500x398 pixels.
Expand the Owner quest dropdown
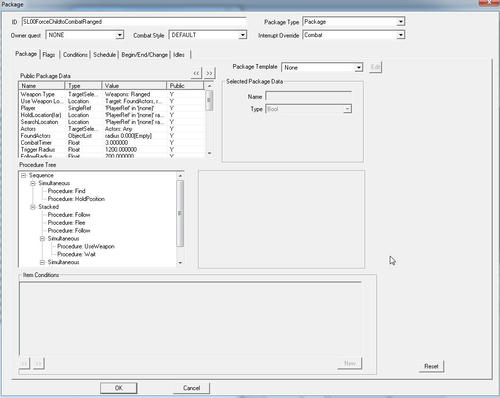120,35
